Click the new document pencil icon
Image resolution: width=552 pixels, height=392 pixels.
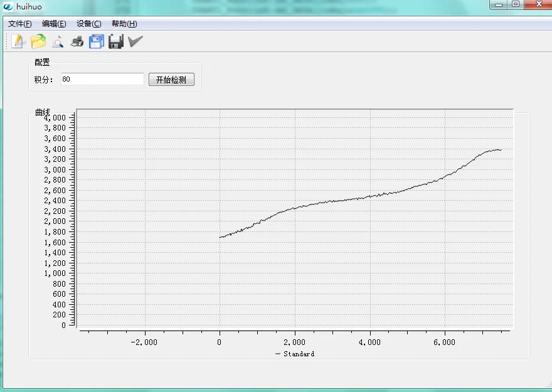click(x=18, y=41)
